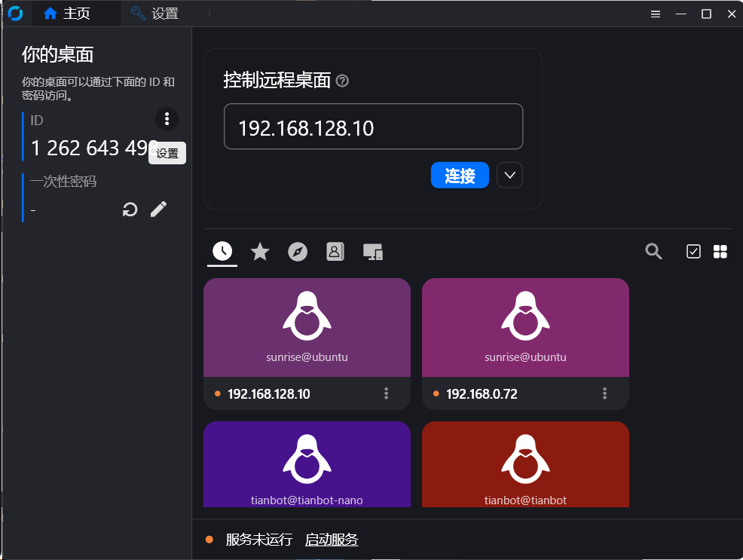743x560 pixels.
Task: Switch peer list grid view
Action: pyautogui.click(x=720, y=252)
